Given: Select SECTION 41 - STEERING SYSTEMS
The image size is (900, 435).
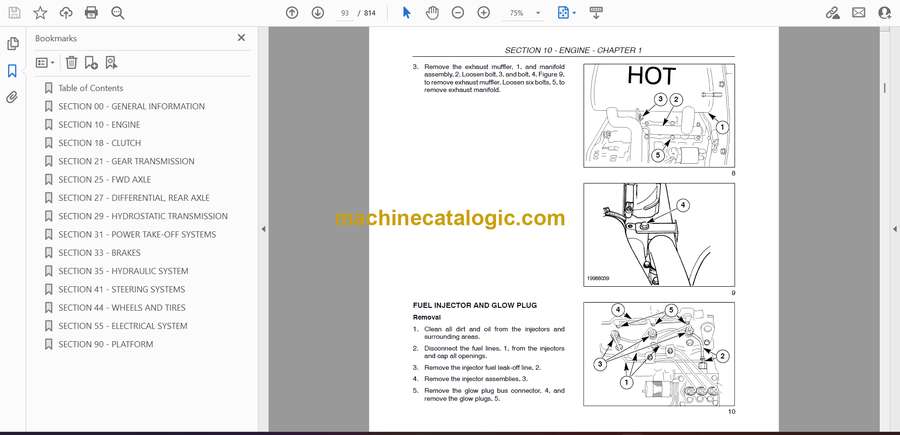Looking at the screenshot, I should point(122,289).
